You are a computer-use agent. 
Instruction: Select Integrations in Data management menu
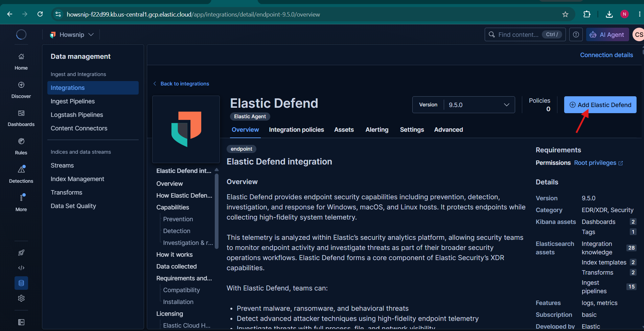pos(93,88)
